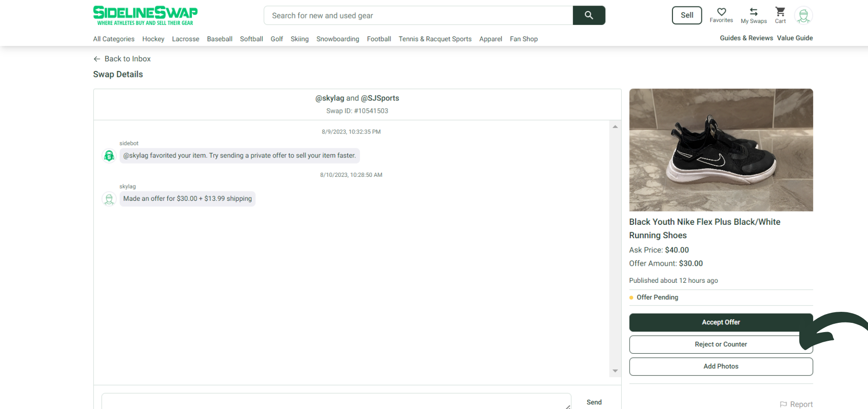Click the Swap Details heading

118,75
